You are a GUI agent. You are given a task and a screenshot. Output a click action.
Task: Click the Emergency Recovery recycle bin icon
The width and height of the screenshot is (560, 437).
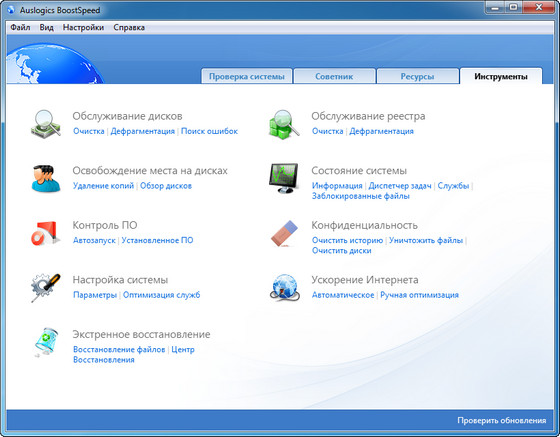(45, 342)
